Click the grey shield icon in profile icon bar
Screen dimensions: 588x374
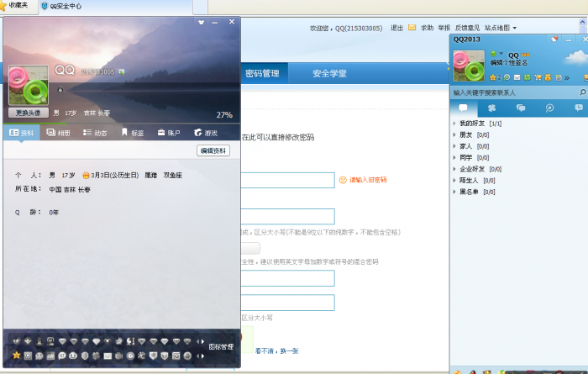pyautogui.click(x=85, y=356)
